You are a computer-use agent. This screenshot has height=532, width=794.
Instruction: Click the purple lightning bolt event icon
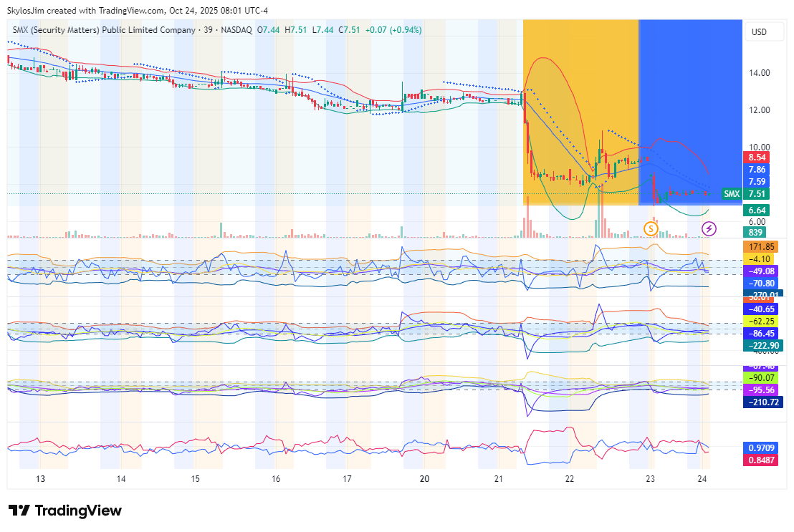pos(709,228)
